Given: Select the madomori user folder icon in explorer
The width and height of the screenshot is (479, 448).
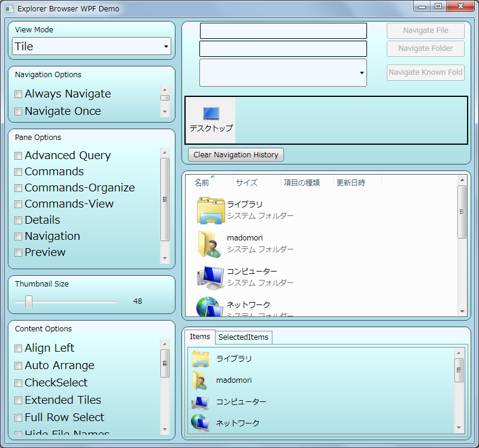Looking at the screenshot, I should [x=210, y=244].
